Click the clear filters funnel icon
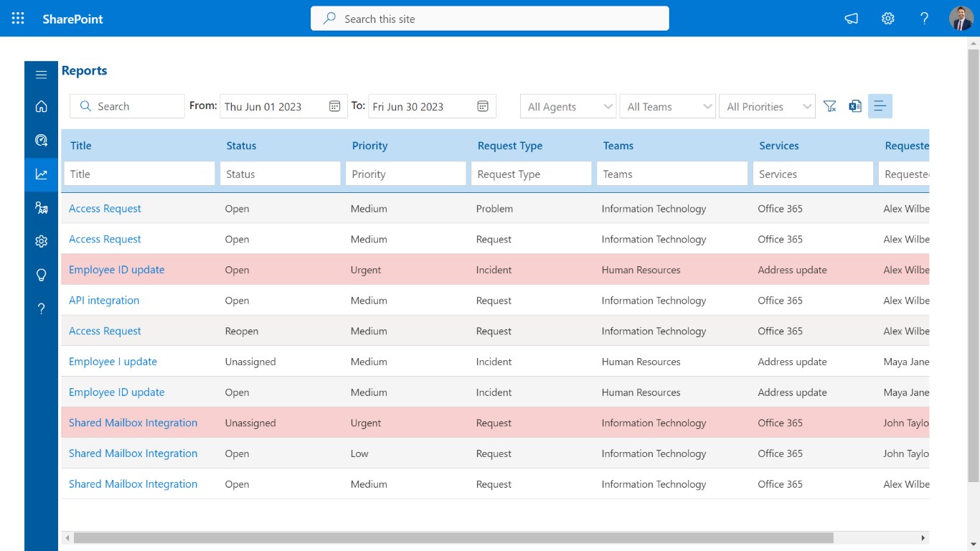The width and height of the screenshot is (980, 551). coord(830,106)
